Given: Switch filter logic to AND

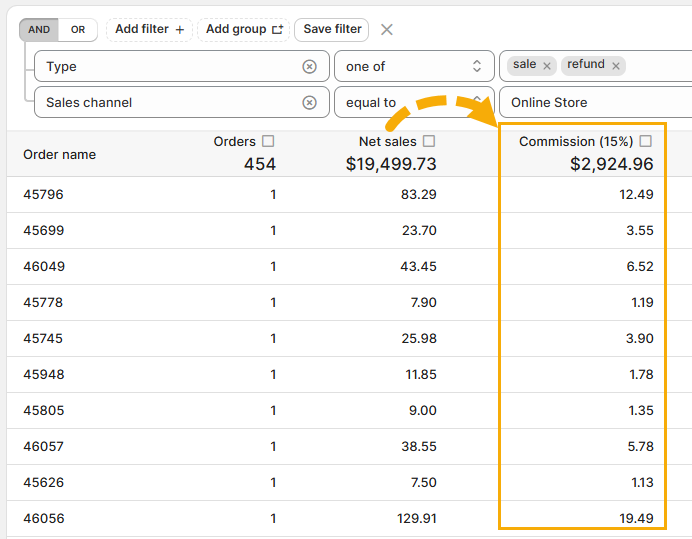Looking at the screenshot, I should tap(39, 30).
